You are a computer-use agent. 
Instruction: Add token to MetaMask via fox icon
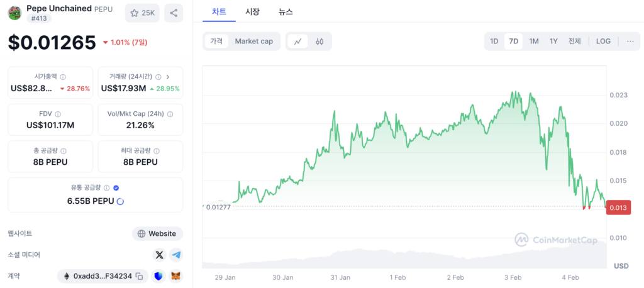coord(176,276)
